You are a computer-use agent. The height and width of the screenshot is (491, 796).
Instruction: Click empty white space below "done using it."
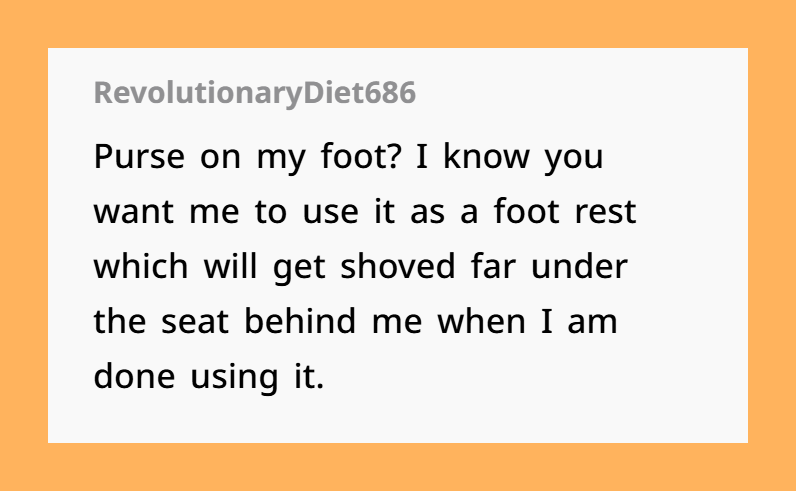(396, 419)
